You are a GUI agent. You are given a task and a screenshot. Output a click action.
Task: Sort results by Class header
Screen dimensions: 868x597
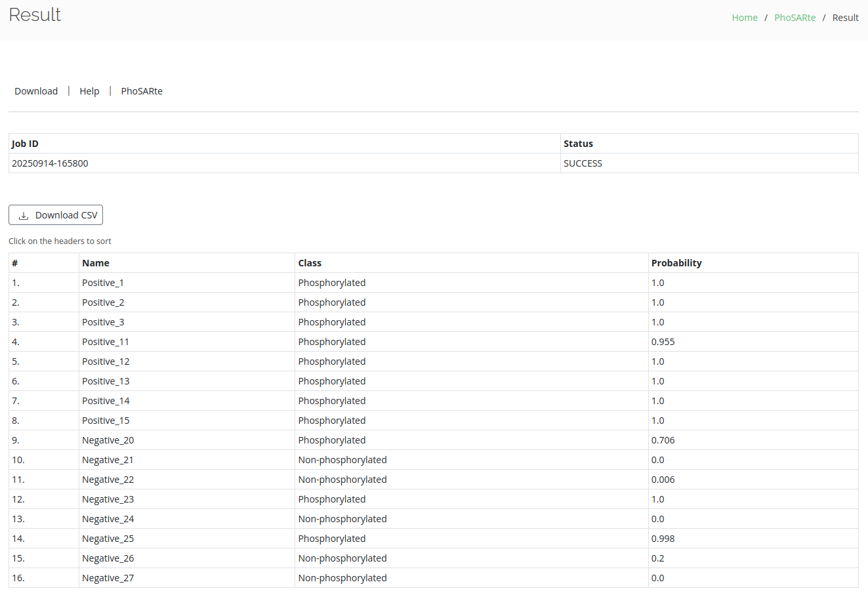310,263
